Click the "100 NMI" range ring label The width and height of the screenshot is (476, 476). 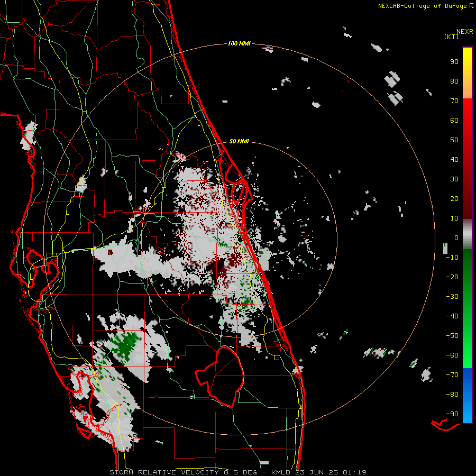[x=239, y=44]
